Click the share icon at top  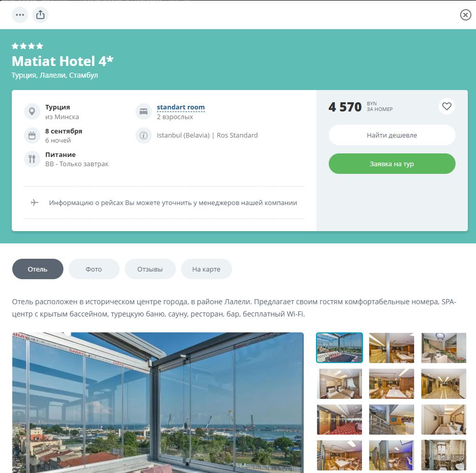(x=40, y=15)
